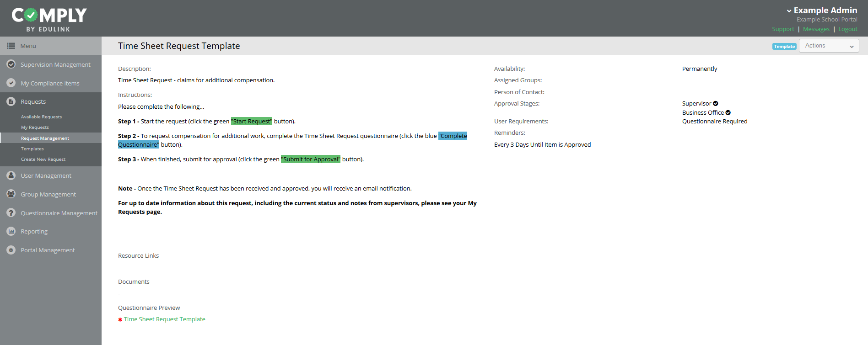Click the Business Office approval check icon
868x345 pixels.
tap(728, 113)
